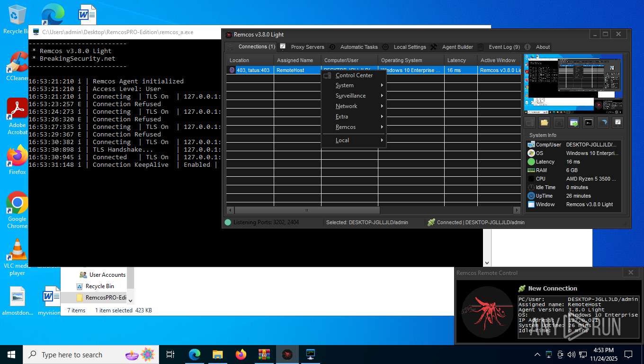Show hidden system tray icons
Viewport: 644px width, 364px height.
click(537, 355)
